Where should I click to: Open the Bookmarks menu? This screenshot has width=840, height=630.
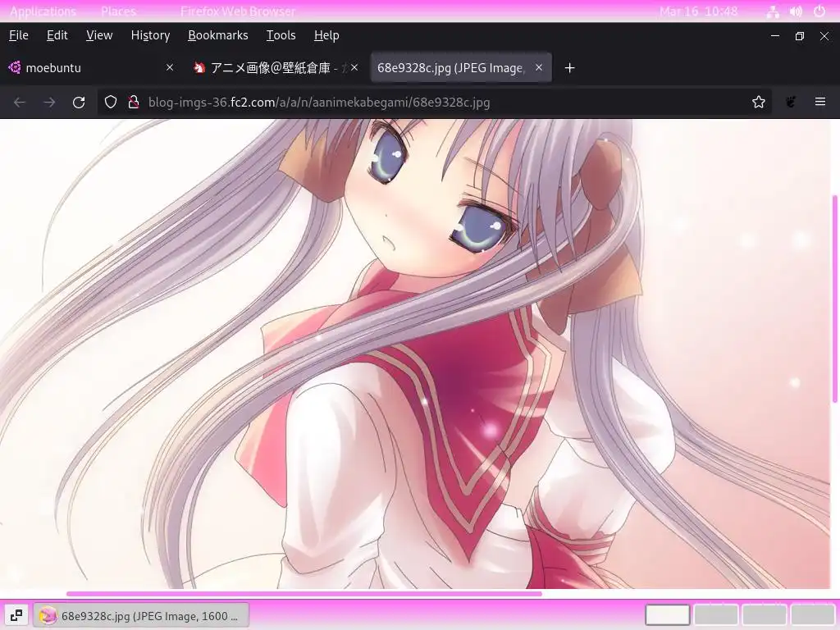point(218,35)
